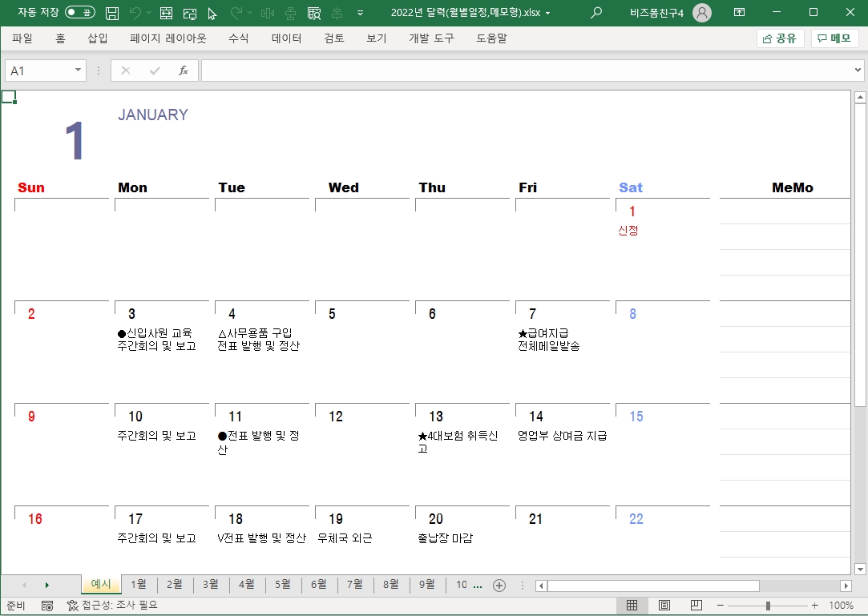
Task: Switch to Page Layout view icon
Action: (x=664, y=606)
